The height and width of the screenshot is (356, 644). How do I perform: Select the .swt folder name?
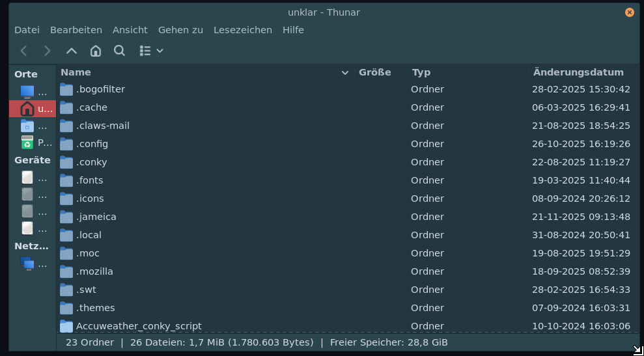[x=86, y=290]
